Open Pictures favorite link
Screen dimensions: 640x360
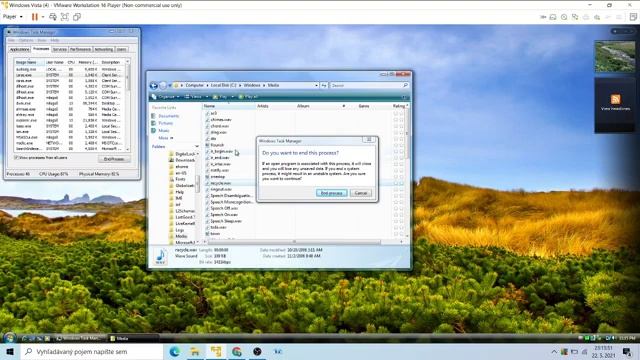pyautogui.click(x=162, y=123)
